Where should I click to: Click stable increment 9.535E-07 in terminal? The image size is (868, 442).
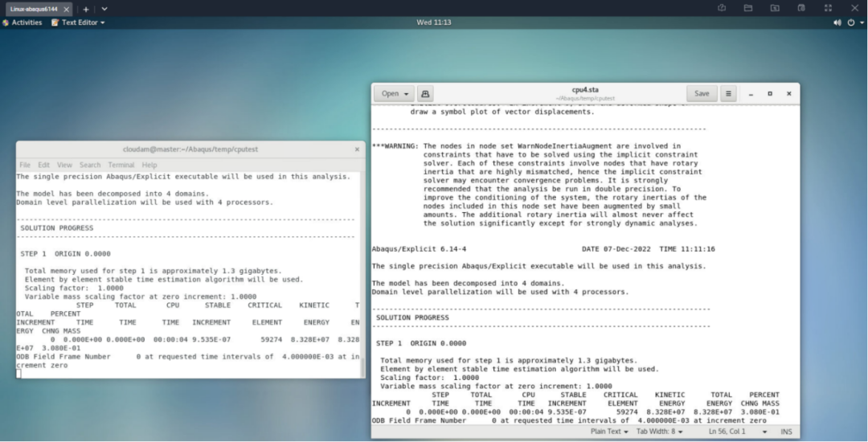211,340
